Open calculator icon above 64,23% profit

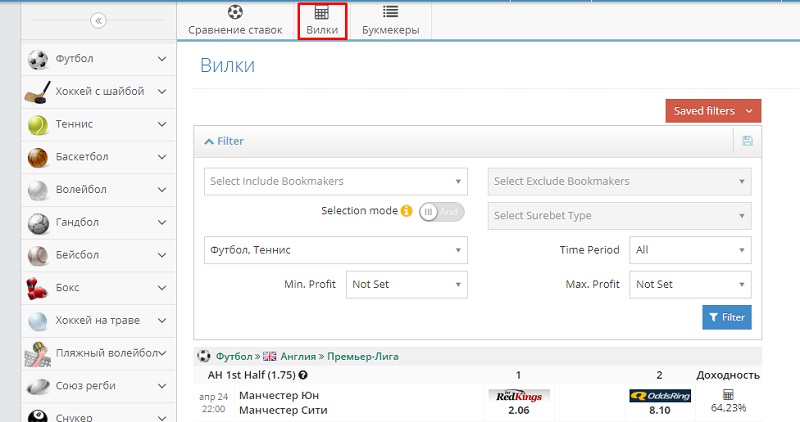click(728, 394)
